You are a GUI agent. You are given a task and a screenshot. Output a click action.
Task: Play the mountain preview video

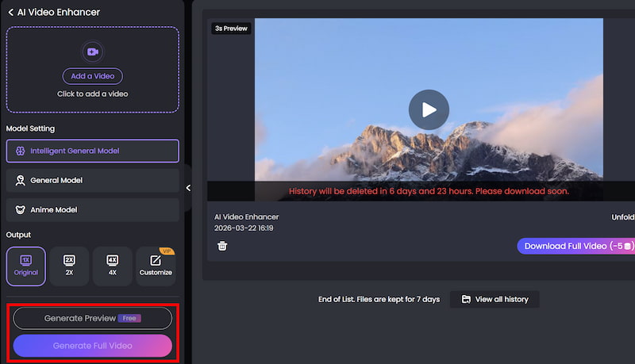tap(429, 109)
